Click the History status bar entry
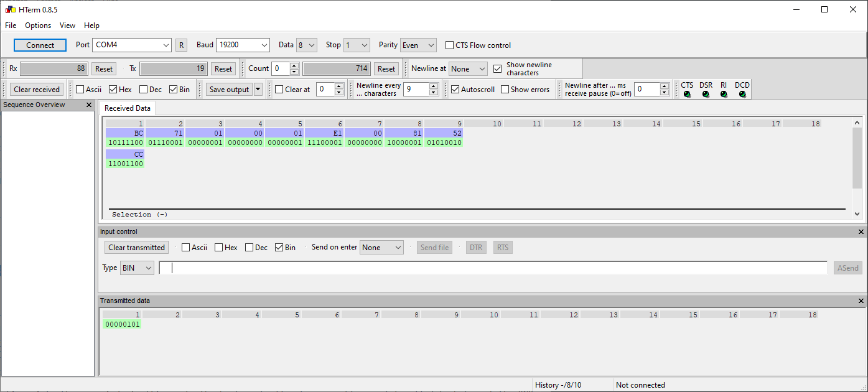 click(558, 385)
